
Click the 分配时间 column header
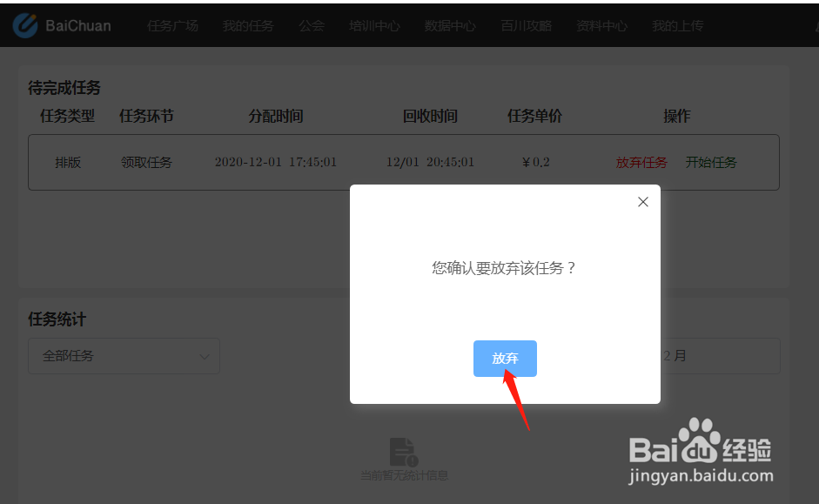276,116
